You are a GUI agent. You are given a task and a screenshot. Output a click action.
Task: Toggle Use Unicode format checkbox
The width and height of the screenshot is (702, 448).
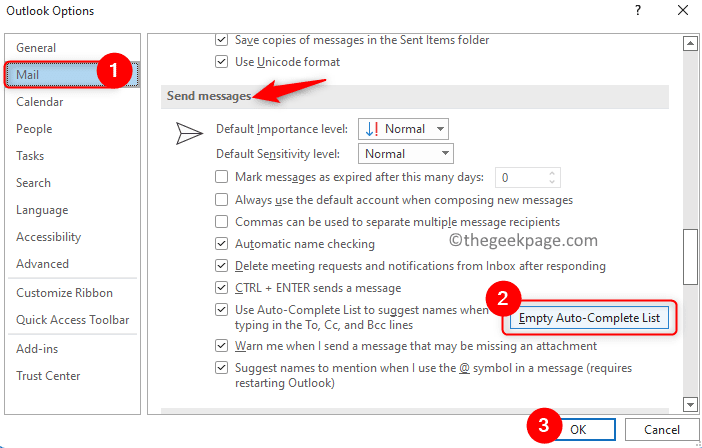tap(221, 61)
